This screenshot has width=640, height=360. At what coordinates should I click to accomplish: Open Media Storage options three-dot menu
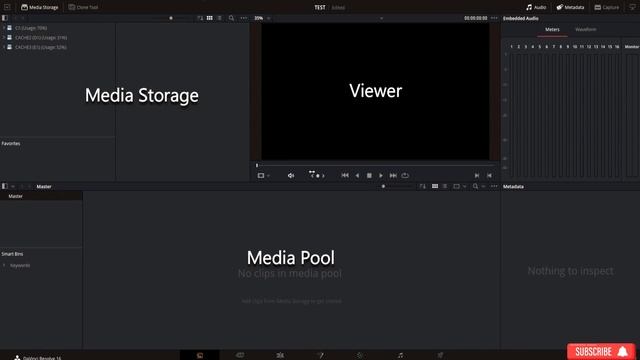244,18
